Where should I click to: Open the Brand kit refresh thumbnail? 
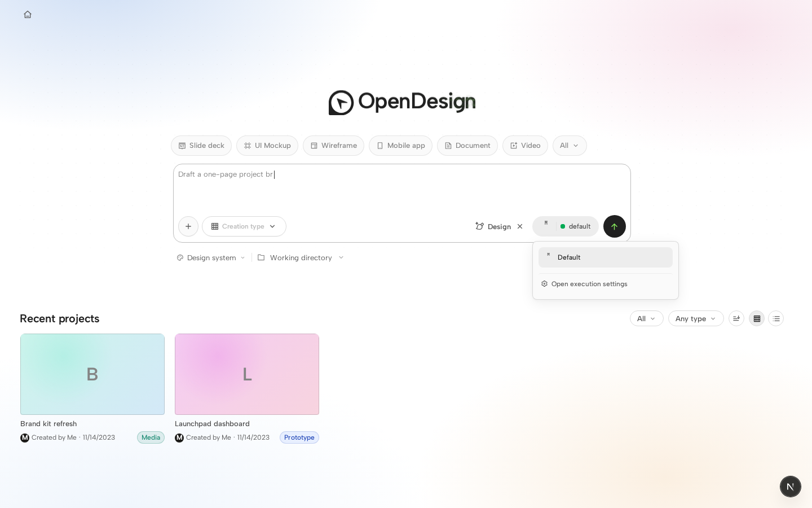coord(92,374)
